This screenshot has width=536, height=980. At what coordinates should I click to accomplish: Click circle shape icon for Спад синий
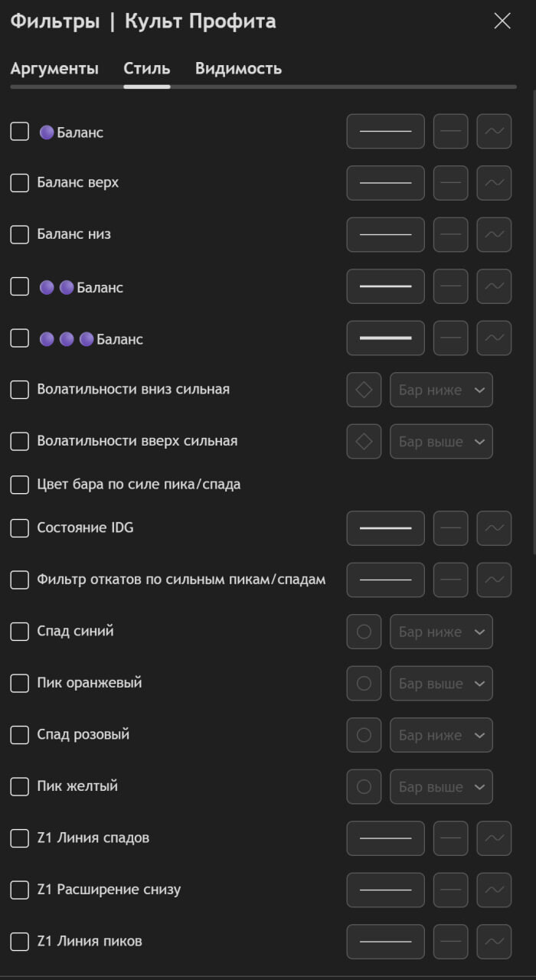point(364,632)
